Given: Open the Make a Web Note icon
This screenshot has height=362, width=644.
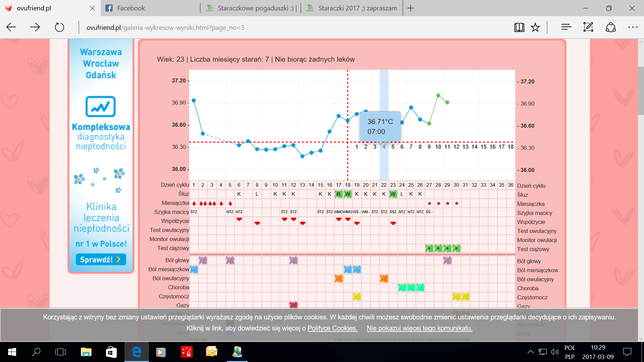Looking at the screenshot, I should pyautogui.click(x=588, y=27).
